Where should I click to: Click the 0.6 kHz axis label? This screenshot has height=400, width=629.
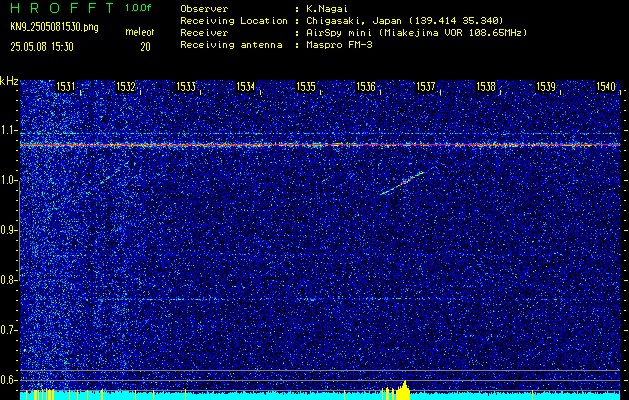click(8, 380)
